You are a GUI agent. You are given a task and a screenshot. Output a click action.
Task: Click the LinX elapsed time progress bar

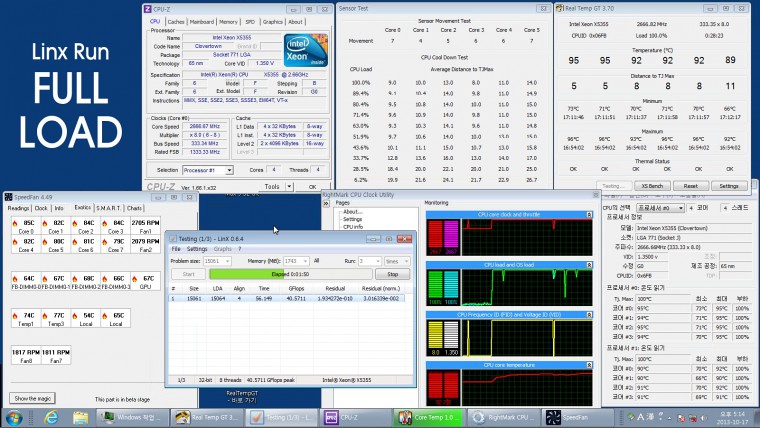tap(290, 274)
